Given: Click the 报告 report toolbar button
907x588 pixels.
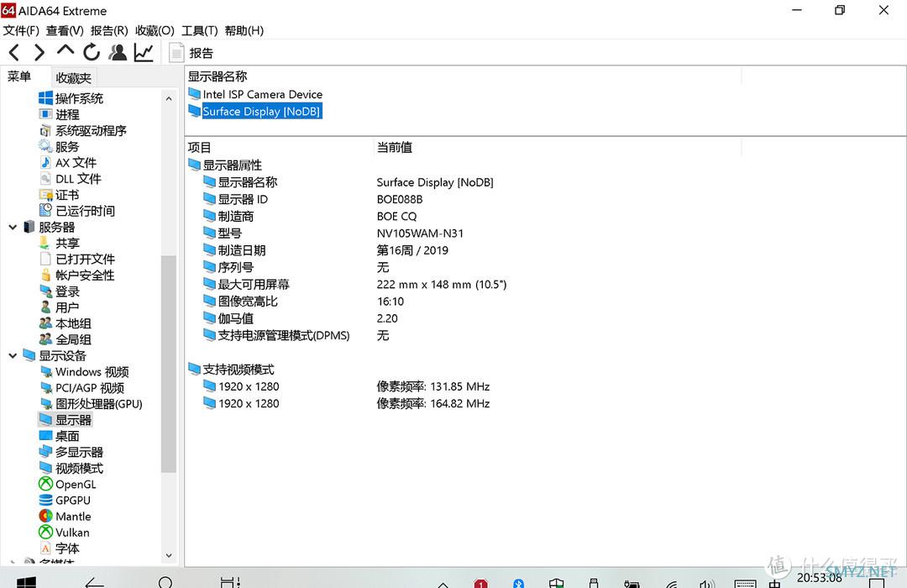Looking at the screenshot, I should (191, 53).
